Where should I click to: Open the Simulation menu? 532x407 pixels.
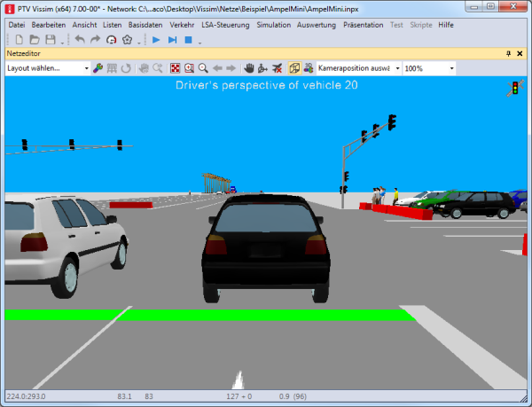click(273, 25)
